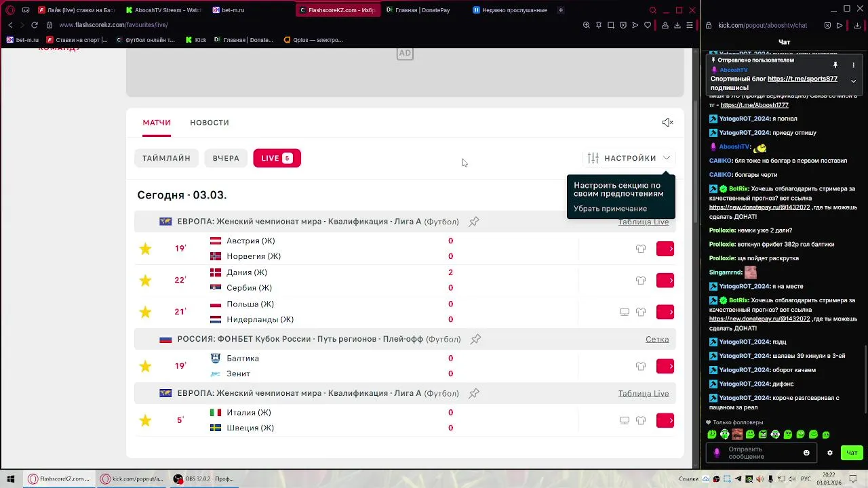Open TV broadcast icon for Италия match
Screen dimensions: 868x488
click(x=625, y=420)
